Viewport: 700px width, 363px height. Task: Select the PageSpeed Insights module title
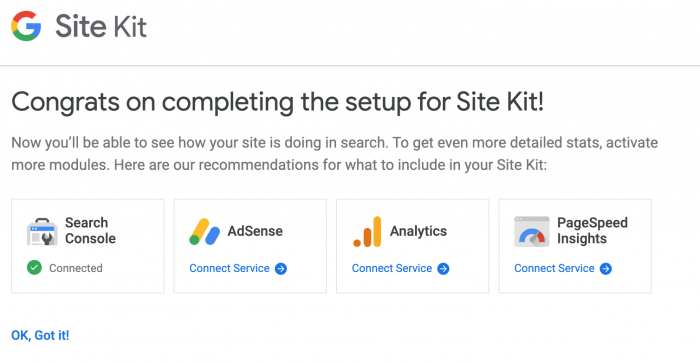(x=592, y=230)
